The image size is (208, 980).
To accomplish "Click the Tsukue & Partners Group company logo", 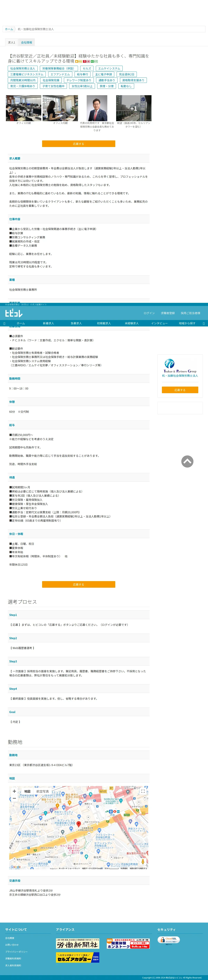I will tap(180, 366).
